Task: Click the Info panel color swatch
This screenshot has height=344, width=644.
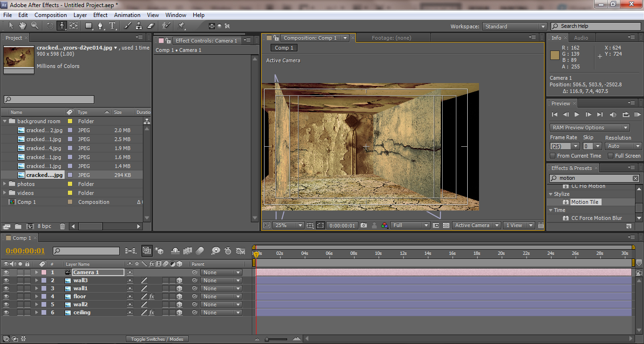Action: click(555, 55)
